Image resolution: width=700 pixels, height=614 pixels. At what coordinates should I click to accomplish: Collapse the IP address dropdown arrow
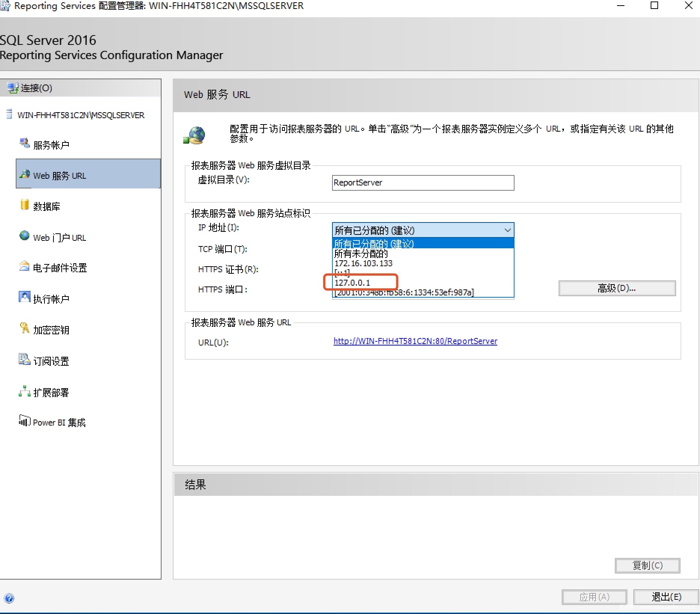507,230
